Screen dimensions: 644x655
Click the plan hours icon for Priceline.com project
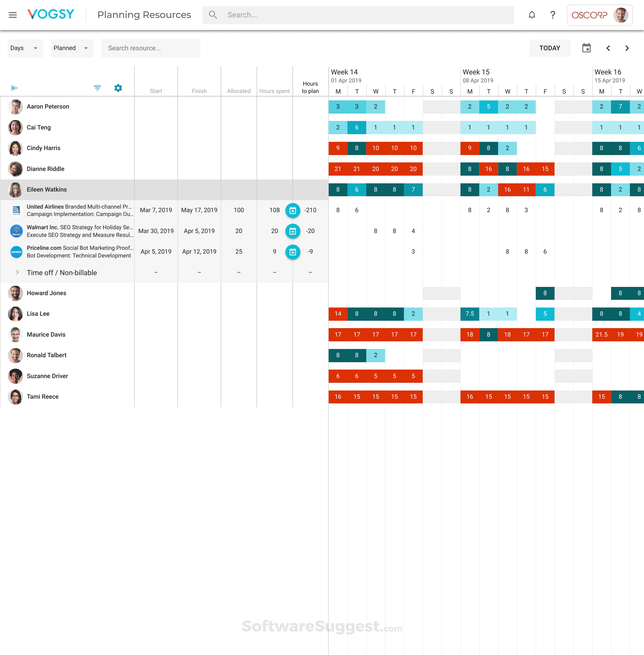click(293, 252)
